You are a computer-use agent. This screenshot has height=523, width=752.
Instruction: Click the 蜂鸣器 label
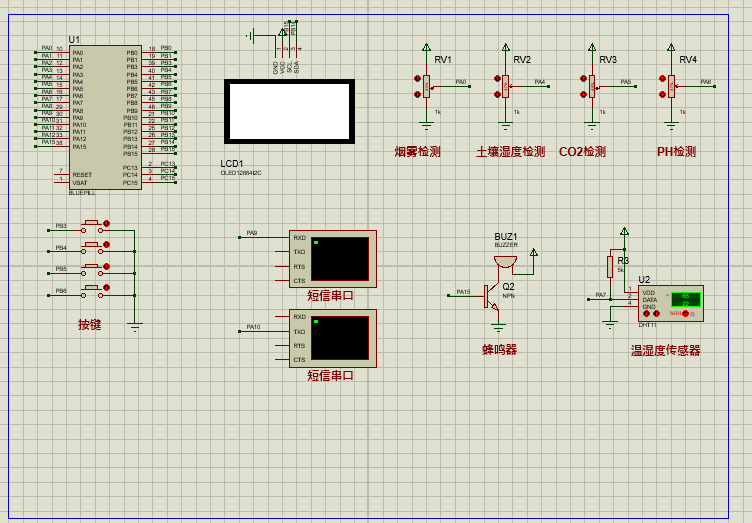499,349
